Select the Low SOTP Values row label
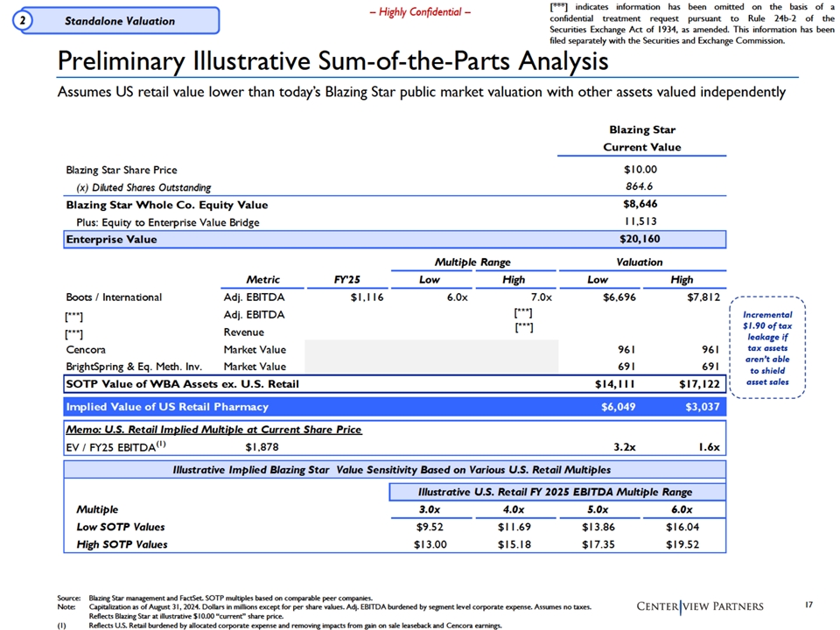This screenshot has width=840, height=630. pos(121,527)
